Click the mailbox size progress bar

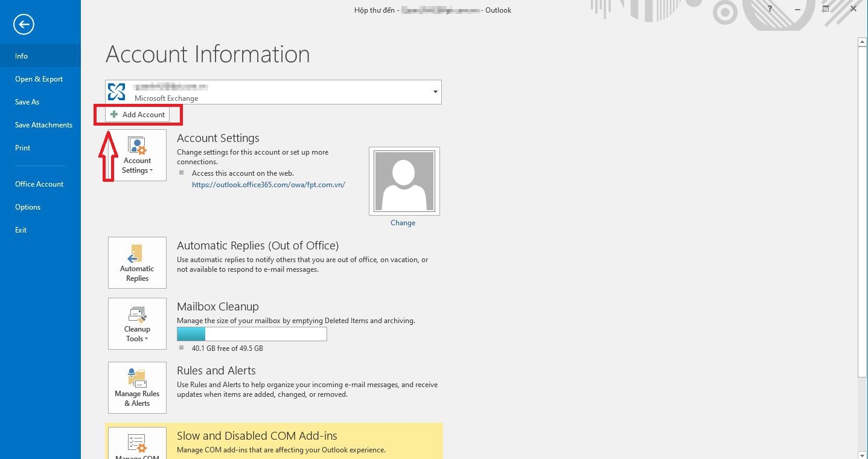coord(252,334)
